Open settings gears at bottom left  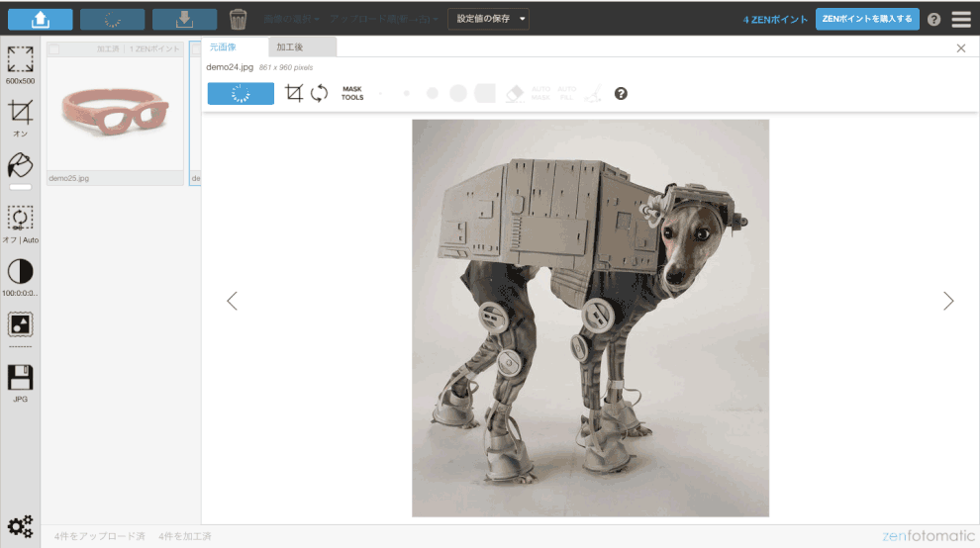pos(20,527)
